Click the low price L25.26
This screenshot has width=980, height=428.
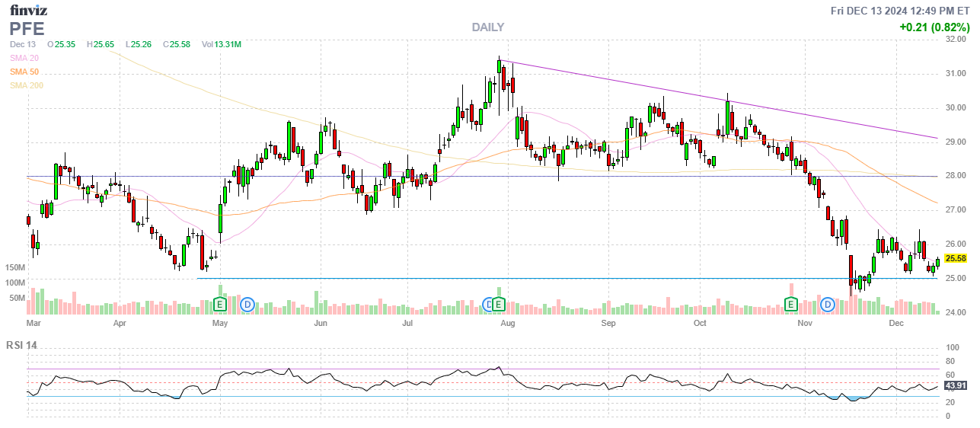coord(138,44)
